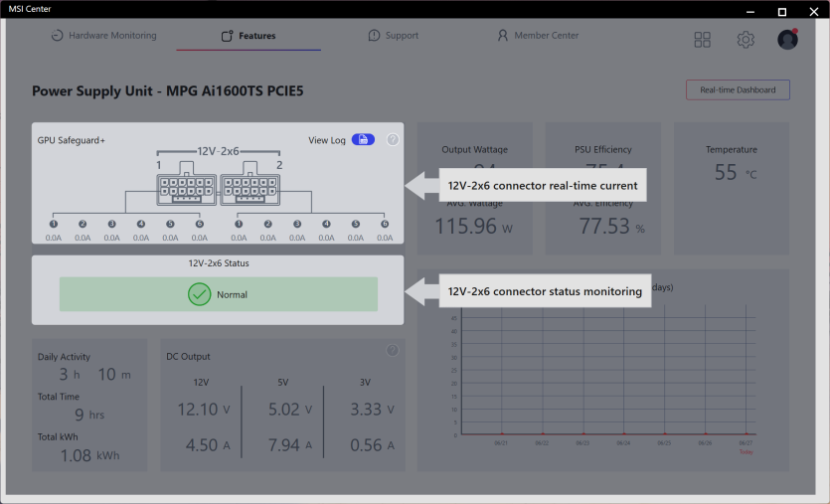The height and width of the screenshot is (504, 830).
Task: Open the Hardware Monitoring tab
Action: point(103,36)
